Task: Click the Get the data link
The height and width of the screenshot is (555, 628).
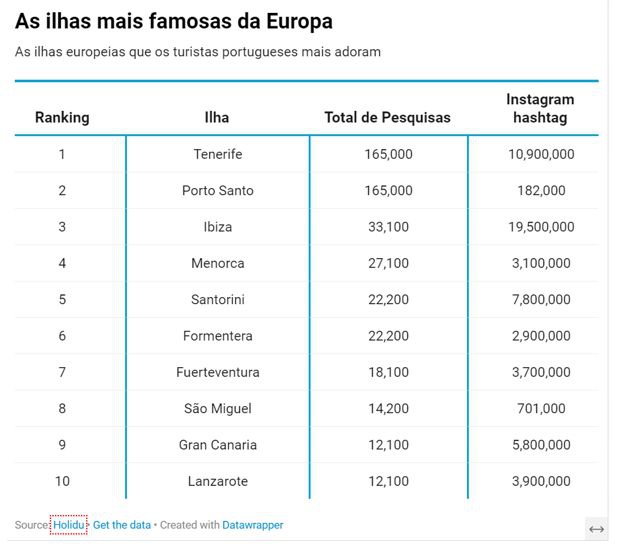Action: 122,525
